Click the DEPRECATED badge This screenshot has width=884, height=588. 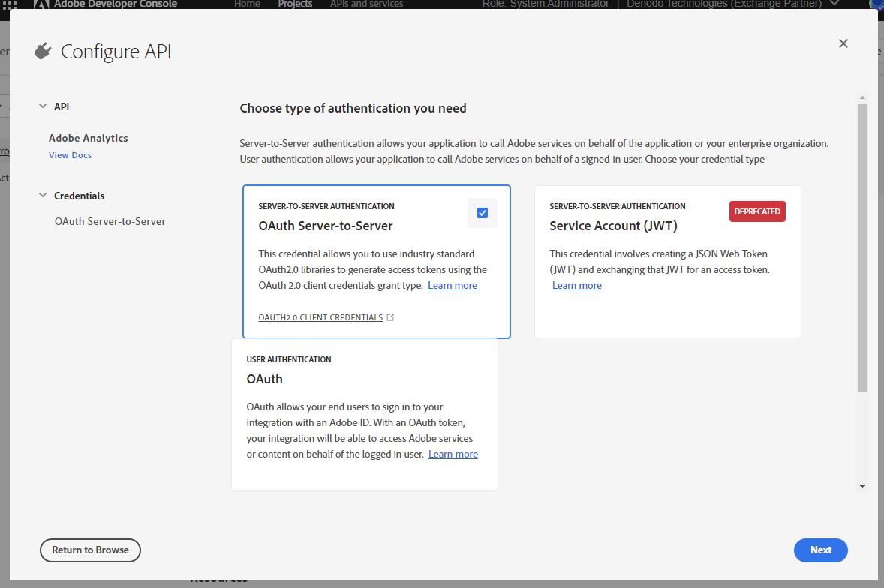[x=756, y=211]
